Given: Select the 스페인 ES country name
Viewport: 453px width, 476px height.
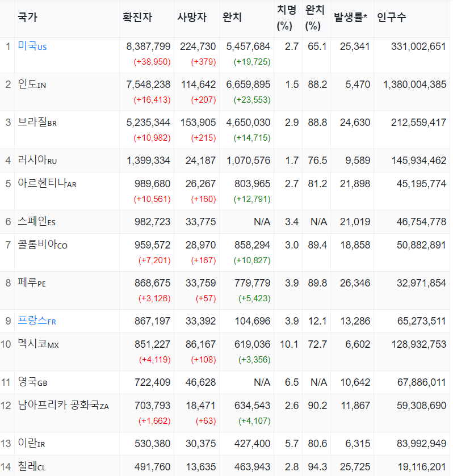Looking at the screenshot, I should tap(36, 222).
